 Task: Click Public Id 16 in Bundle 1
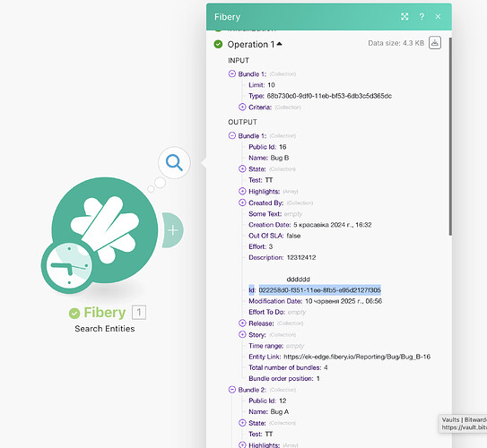click(283, 147)
